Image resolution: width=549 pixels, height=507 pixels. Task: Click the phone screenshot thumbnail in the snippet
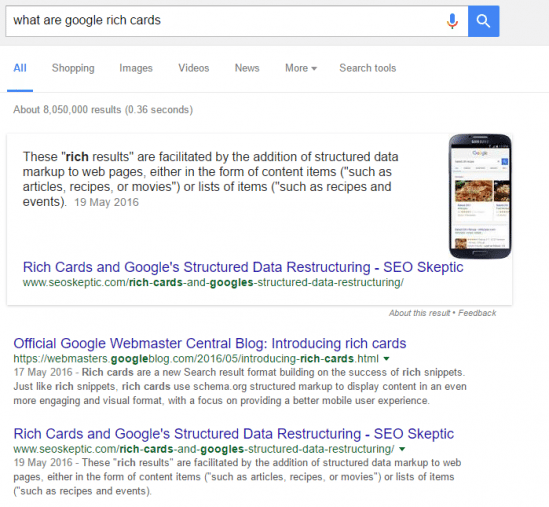click(480, 196)
